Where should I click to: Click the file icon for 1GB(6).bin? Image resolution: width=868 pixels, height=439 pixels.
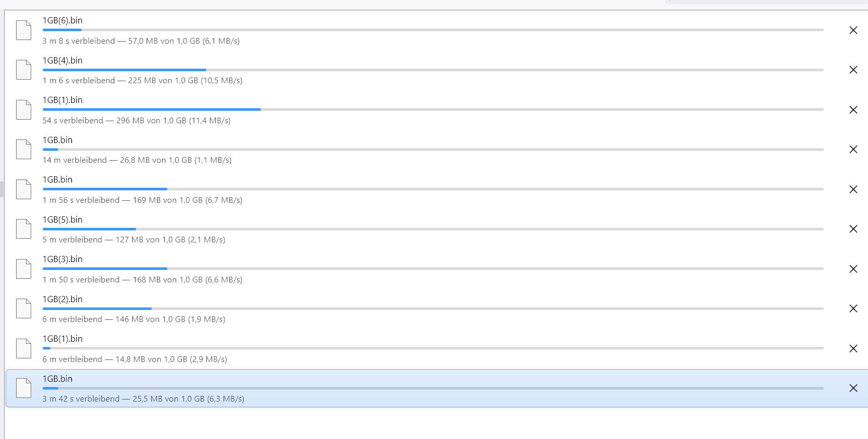point(23,30)
